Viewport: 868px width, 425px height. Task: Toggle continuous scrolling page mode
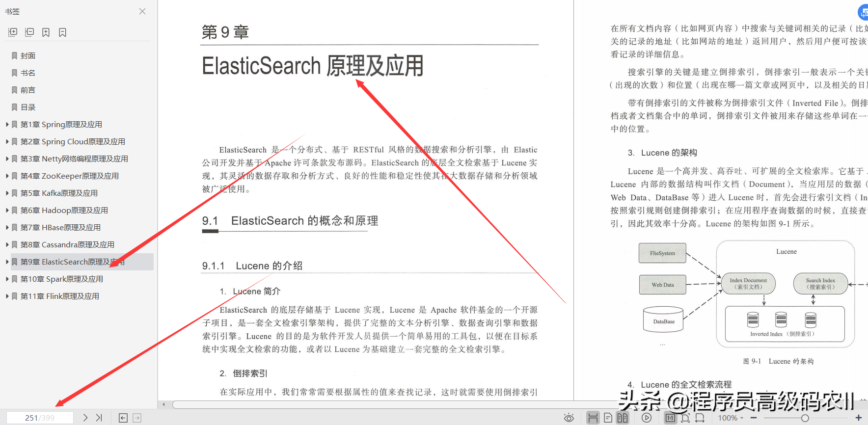click(x=593, y=418)
